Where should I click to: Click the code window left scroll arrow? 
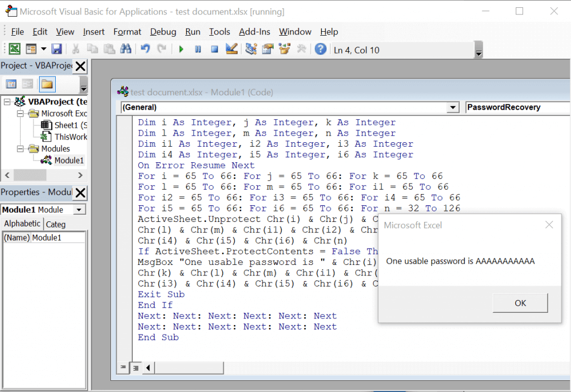coord(148,367)
